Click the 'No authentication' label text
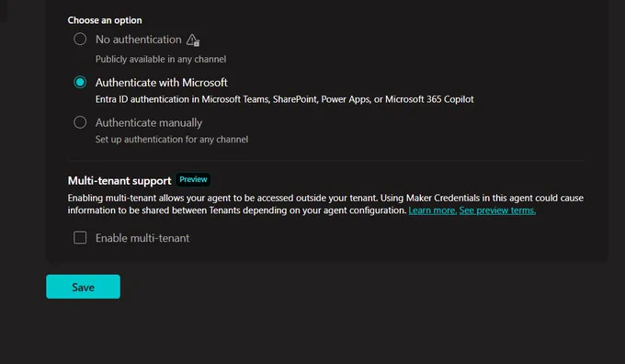Screen dimensions: 625x364 pyautogui.click(x=138, y=40)
